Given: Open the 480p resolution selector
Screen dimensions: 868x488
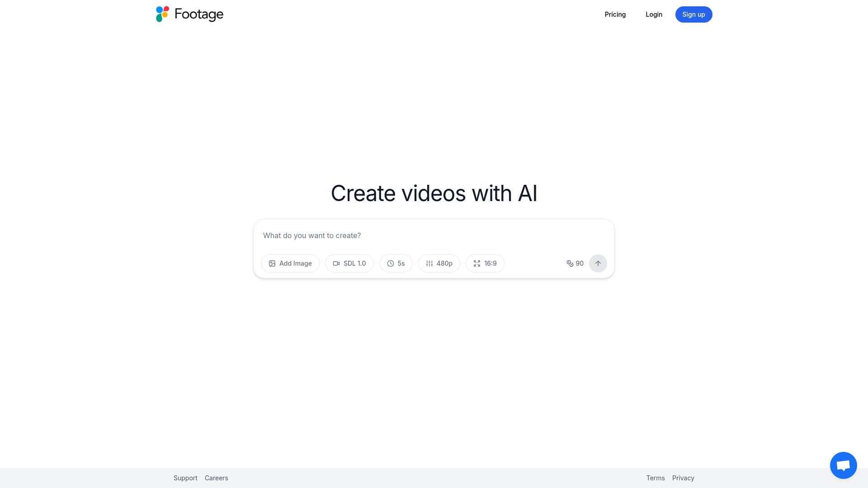Looking at the screenshot, I should pyautogui.click(x=439, y=263).
